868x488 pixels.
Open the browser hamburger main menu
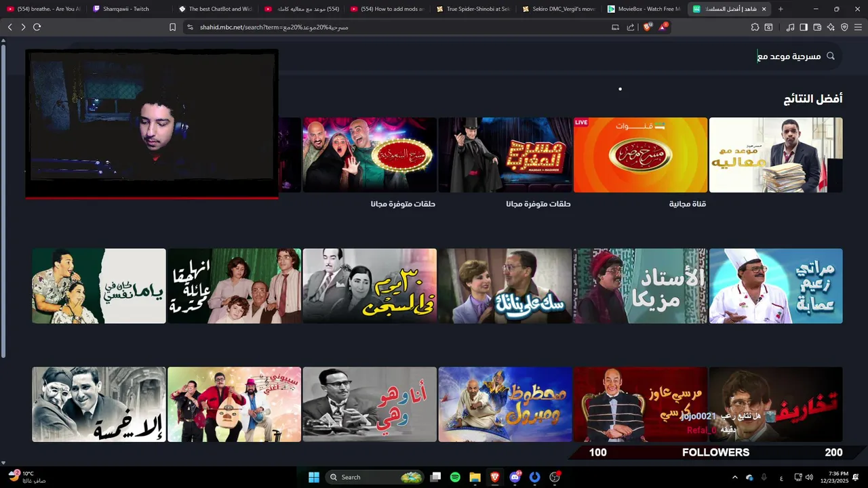[x=858, y=27]
